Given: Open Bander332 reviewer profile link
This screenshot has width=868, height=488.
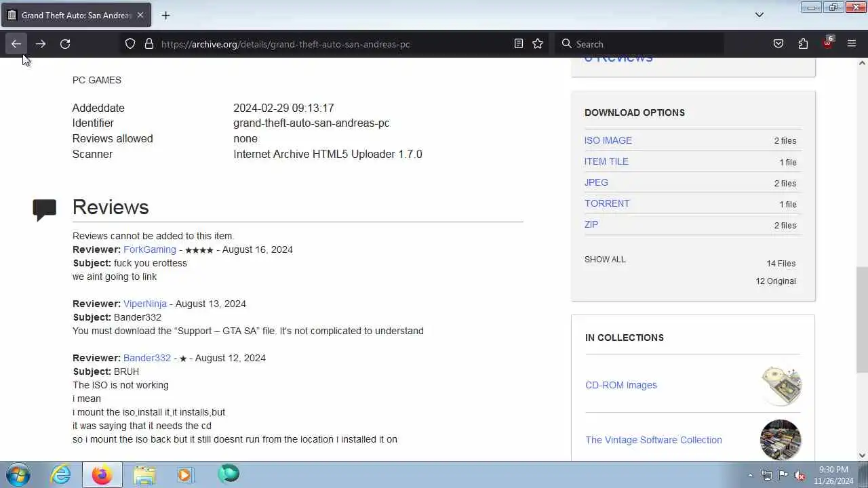Looking at the screenshot, I should click(147, 358).
